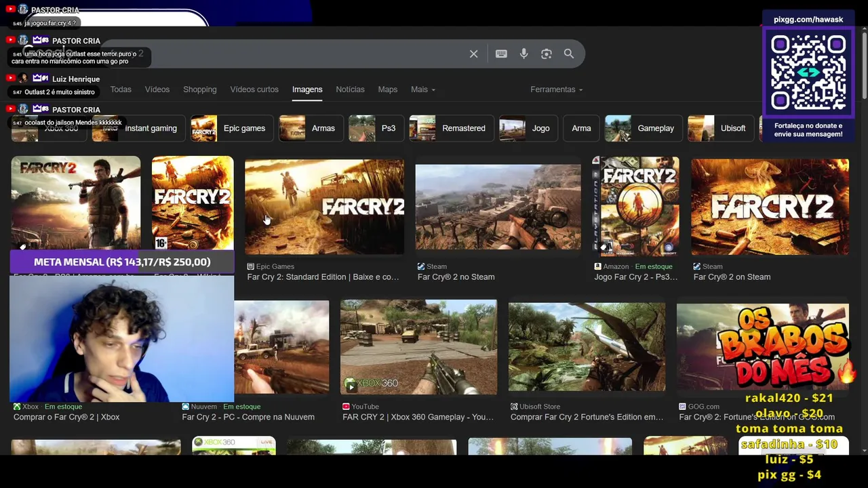Click the GOG.com source label
868x488 pixels.
[x=703, y=407]
